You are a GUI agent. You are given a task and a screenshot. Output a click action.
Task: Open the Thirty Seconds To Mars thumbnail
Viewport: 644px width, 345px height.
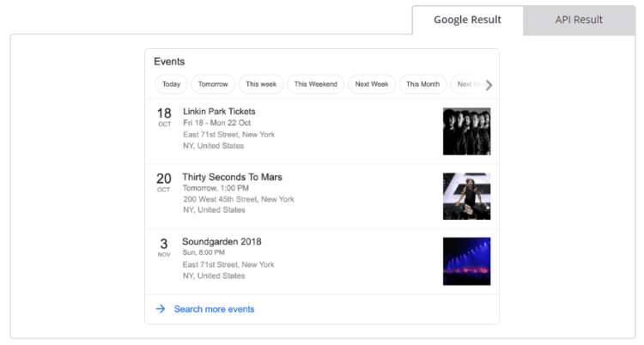coord(466,197)
